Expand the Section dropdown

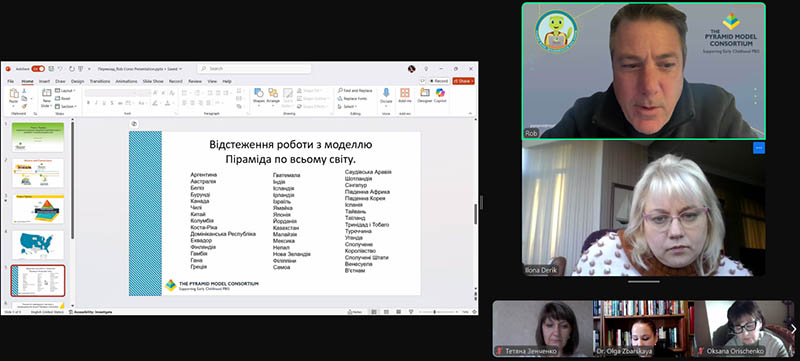[66, 106]
